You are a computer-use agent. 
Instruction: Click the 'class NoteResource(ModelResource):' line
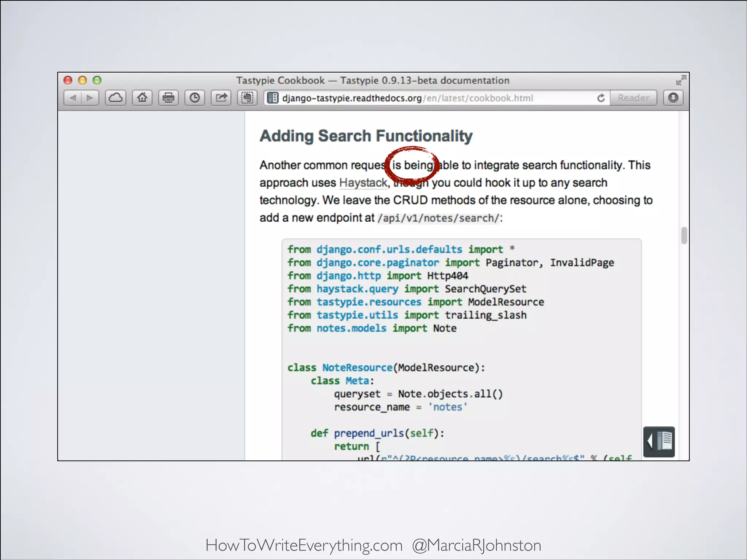tap(386, 367)
